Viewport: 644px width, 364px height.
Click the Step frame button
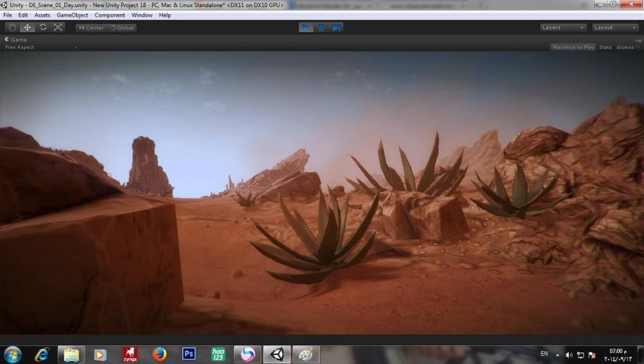point(336,28)
